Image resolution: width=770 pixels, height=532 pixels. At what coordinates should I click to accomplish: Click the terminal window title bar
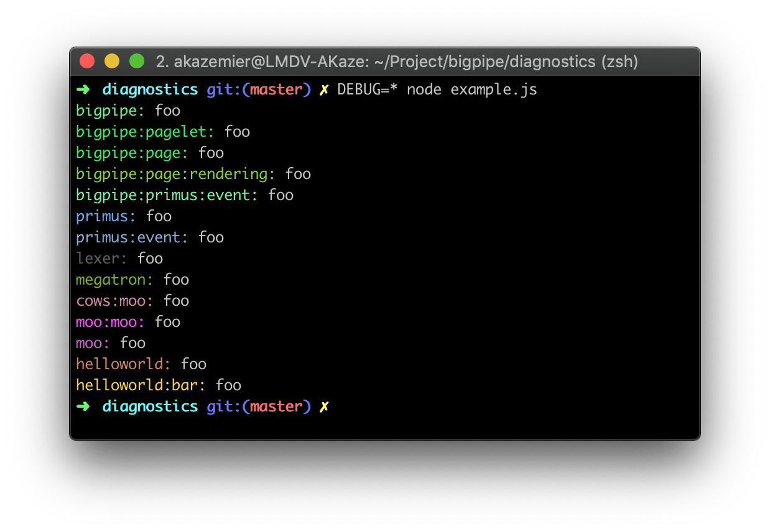pyautogui.click(x=386, y=61)
